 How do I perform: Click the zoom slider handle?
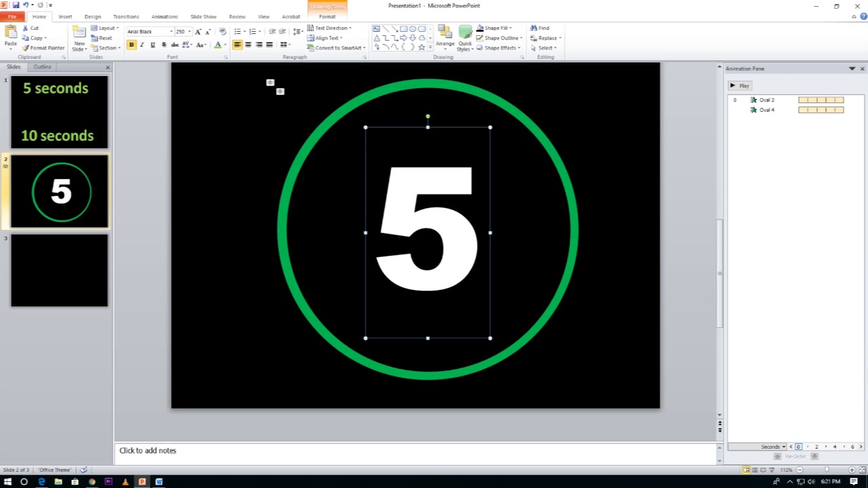(827, 470)
